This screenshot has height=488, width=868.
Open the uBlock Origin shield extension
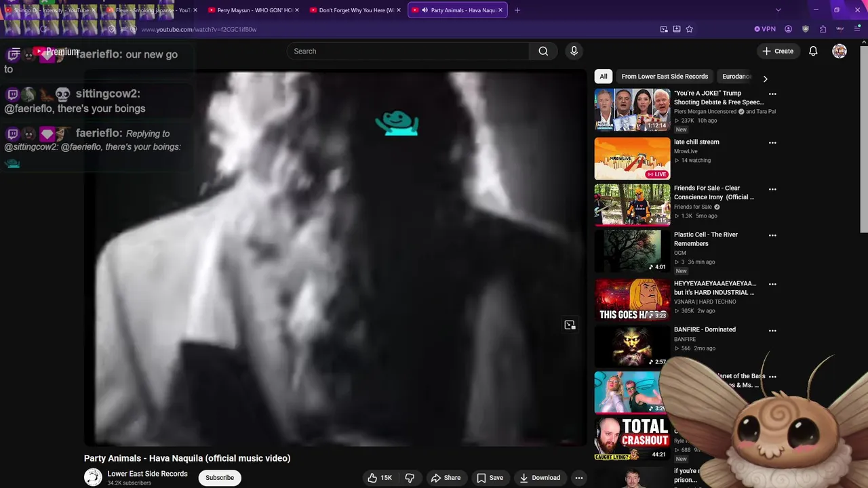(x=806, y=29)
